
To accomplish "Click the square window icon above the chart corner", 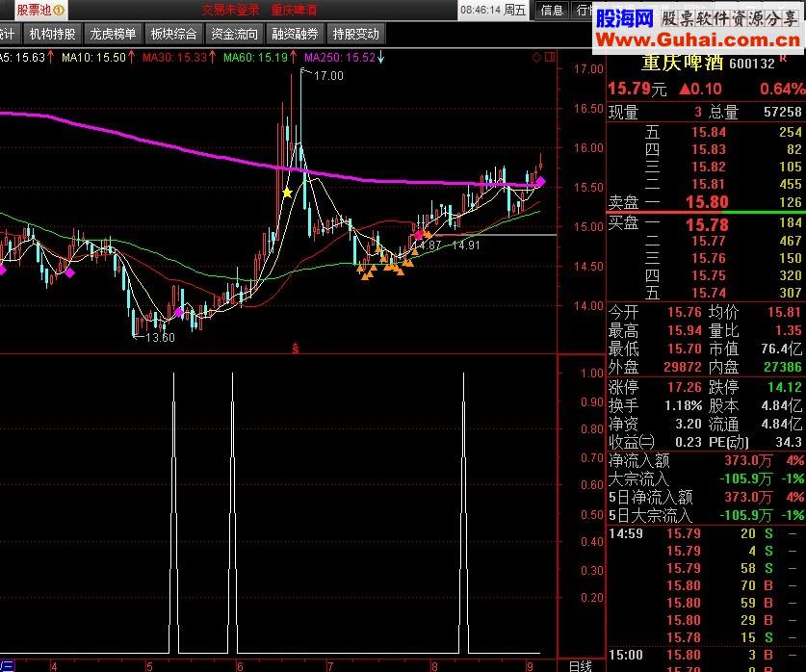I will coord(550,57).
